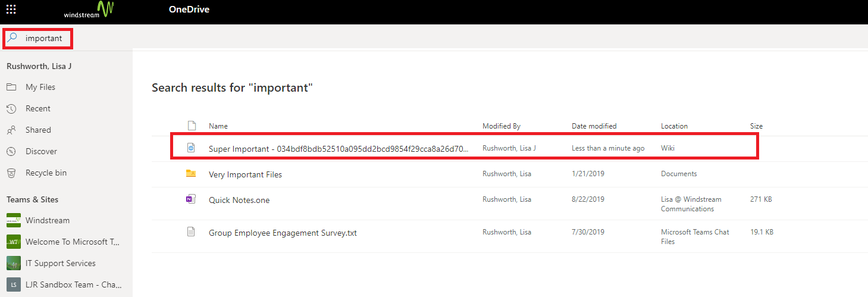Image resolution: width=868 pixels, height=297 pixels.
Task: Open the Group Employee Engagement Survey.txt file
Action: pyautogui.click(x=283, y=233)
